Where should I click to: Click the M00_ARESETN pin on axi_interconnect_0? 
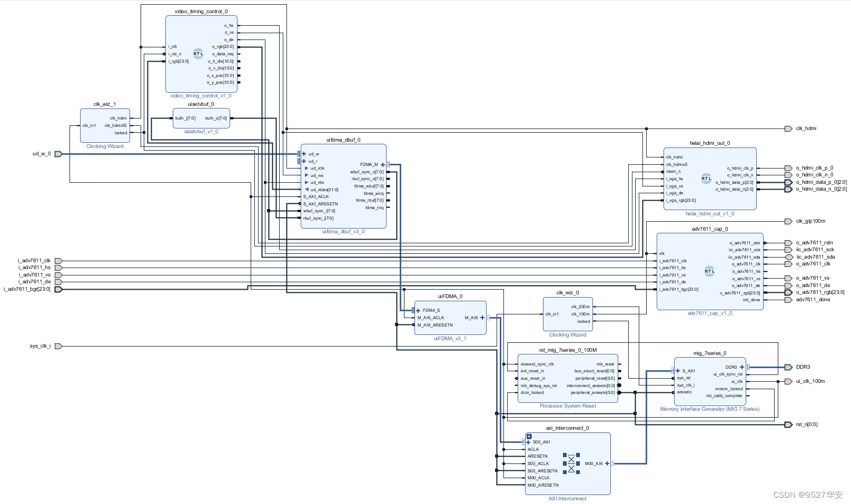pos(543,485)
